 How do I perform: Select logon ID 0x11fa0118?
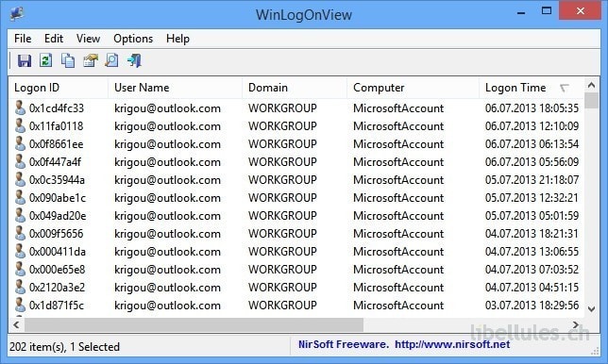click(57, 125)
